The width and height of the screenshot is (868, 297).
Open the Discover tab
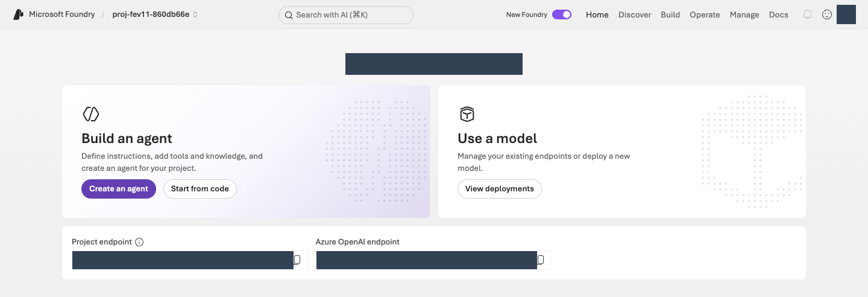(x=635, y=14)
